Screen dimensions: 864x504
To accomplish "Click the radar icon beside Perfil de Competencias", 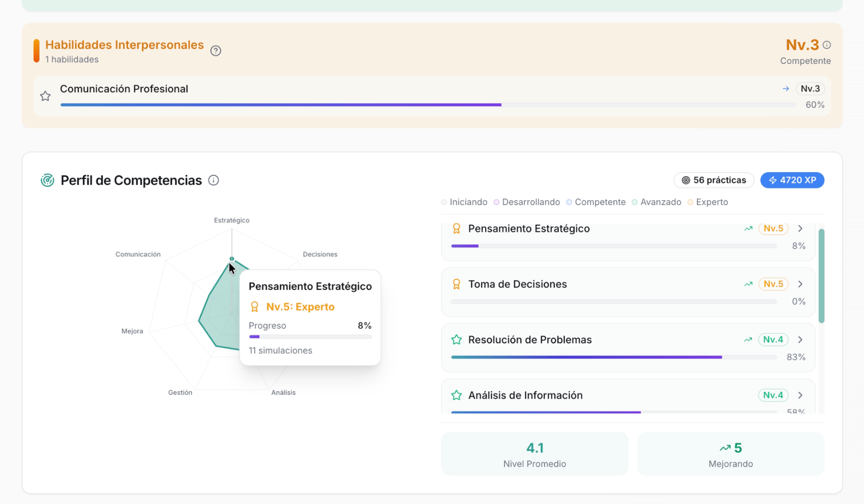I will click(47, 180).
